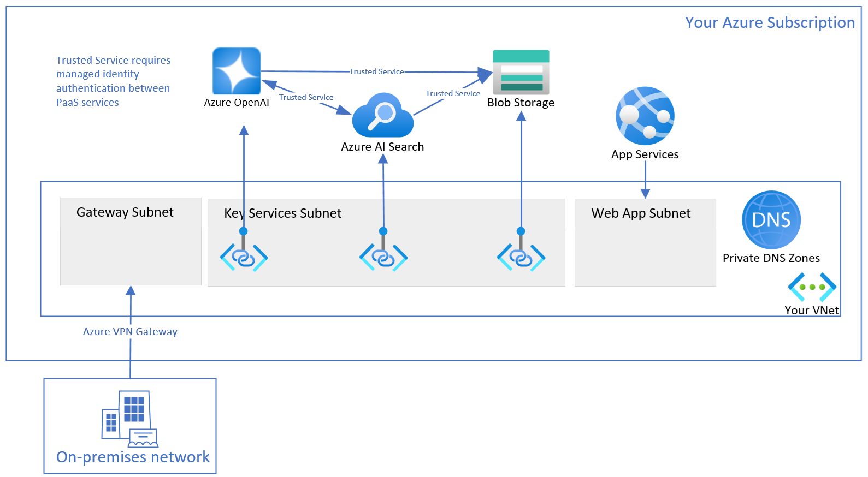The image size is (868, 477).
Task: Click the on-premises buildings icon
Action: click(x=129, y=418)
